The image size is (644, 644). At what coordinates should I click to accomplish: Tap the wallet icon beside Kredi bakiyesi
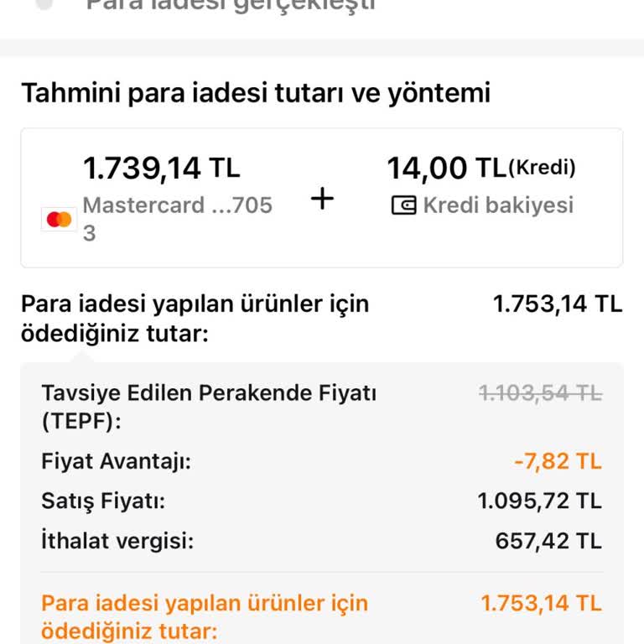point(403,205)
